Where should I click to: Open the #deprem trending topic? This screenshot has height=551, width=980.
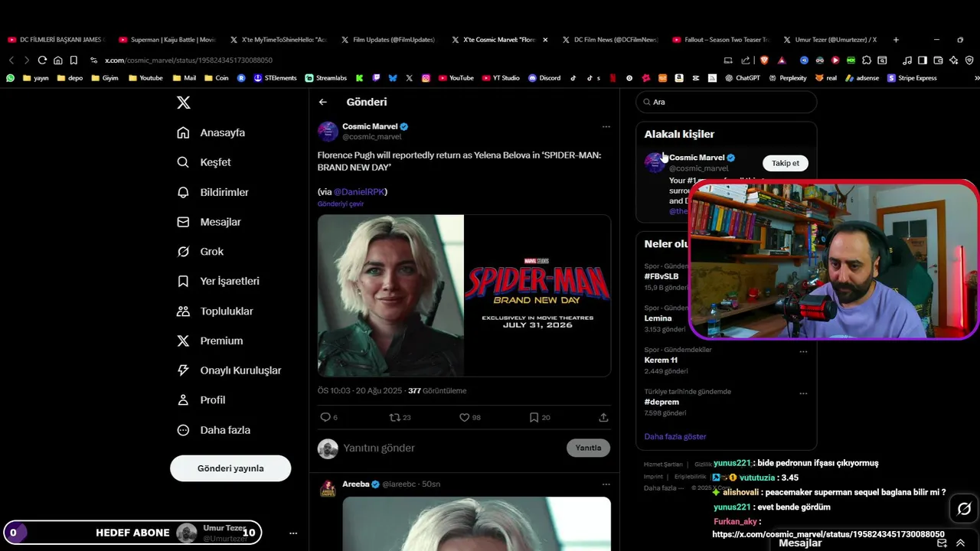point(661,402)
